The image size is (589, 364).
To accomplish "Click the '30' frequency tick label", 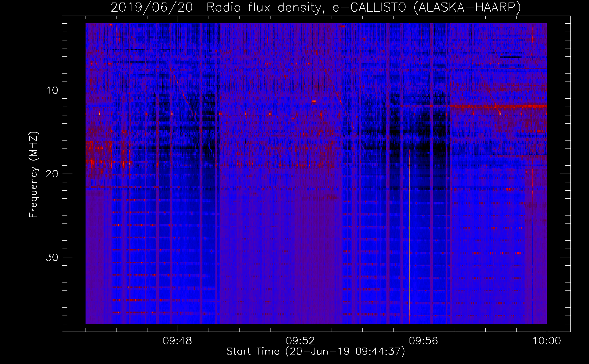I will 52,257.
